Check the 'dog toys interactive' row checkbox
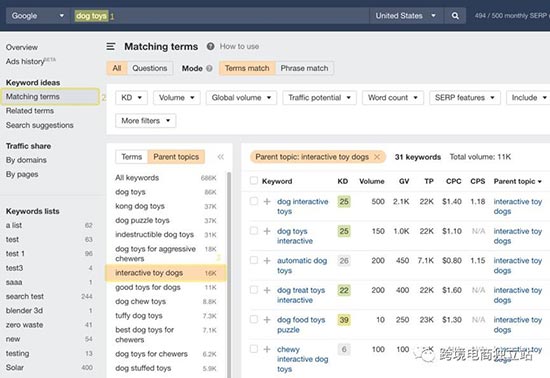Viewport: 550px width, 378px height. tap(254, 231)
